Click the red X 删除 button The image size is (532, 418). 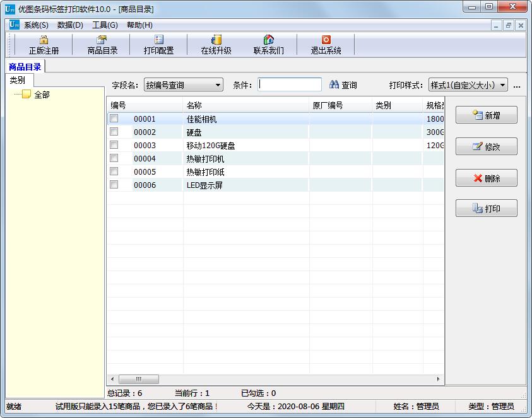point(486,178)
